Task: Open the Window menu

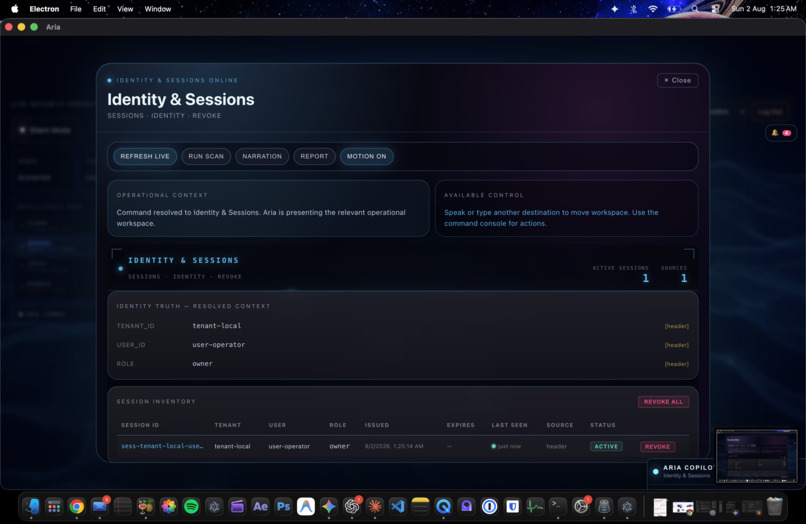Action: 158,9
